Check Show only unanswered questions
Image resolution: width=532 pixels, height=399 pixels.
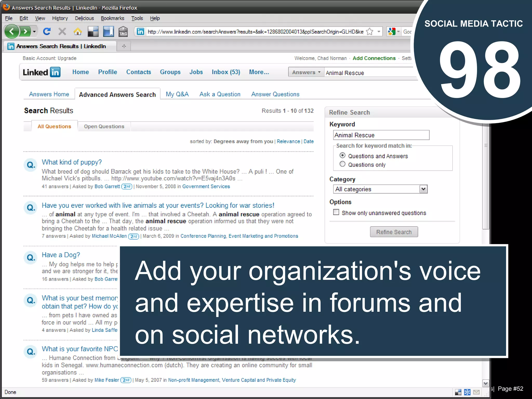point(336,212)
